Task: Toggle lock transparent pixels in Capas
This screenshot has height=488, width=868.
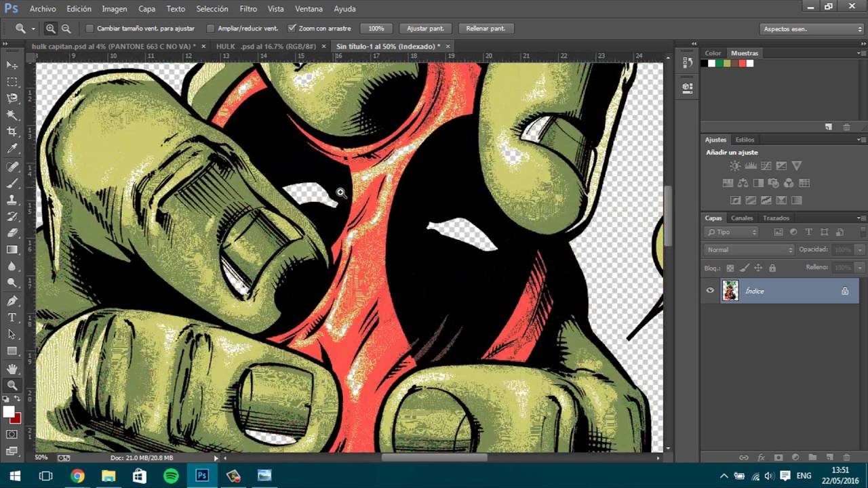Action: (x=730, y=268)
